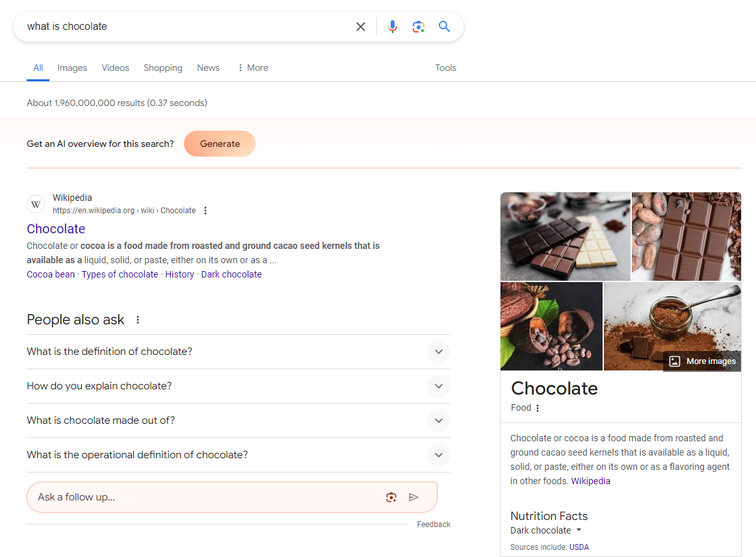Click the 'About 1,960,000,000 results' text
The image size is (756, 557).
[x=116, y=103]
